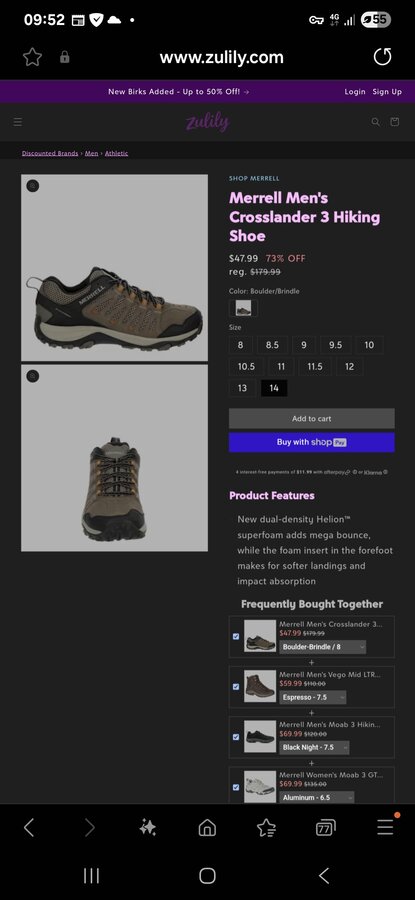Select the Boulder/Brindle color swatch
Image resolution: width=415 pixels, height=900 pixels.
[243, 308]
